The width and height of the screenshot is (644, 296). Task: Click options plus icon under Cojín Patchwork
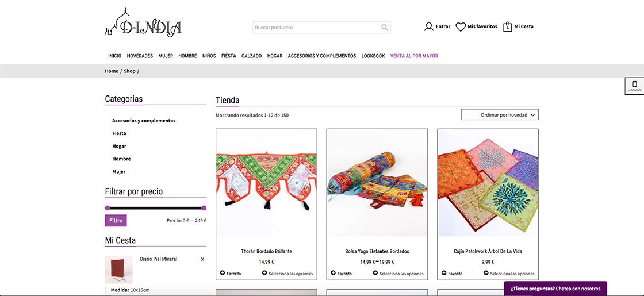pyautogui.click(x=486, y=273)
